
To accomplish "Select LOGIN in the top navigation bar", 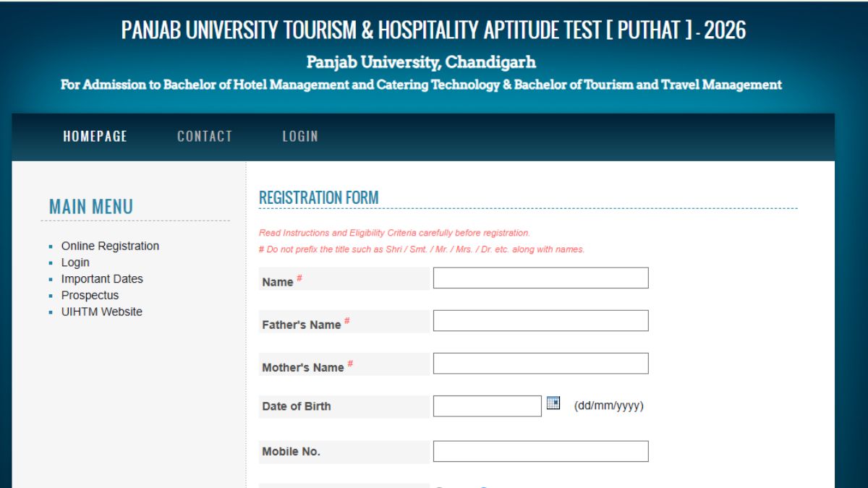I will (300, 136).
